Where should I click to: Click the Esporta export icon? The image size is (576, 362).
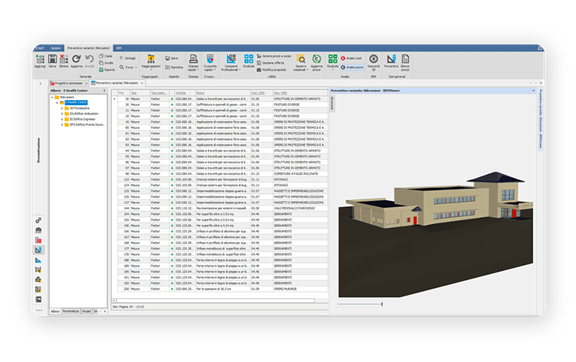(x=107, y=69)
